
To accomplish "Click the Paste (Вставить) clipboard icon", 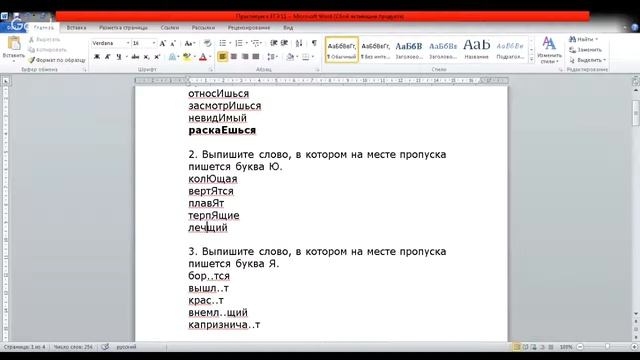I will 14,43.
